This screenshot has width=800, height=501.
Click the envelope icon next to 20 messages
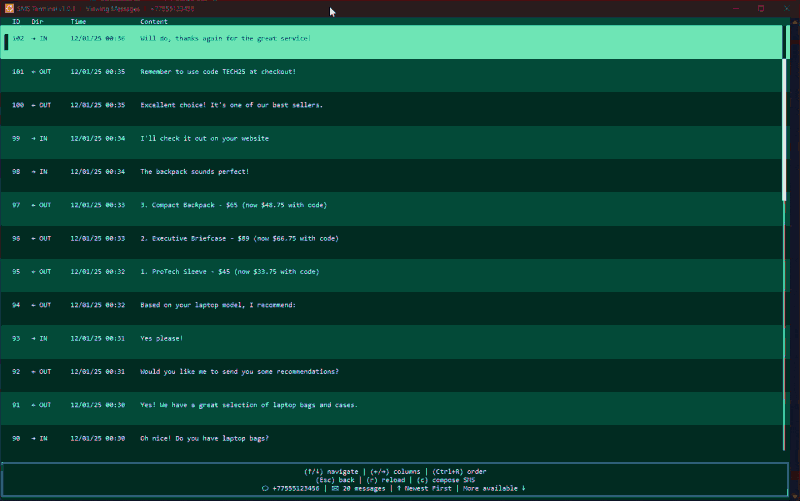tap(335, 488)
